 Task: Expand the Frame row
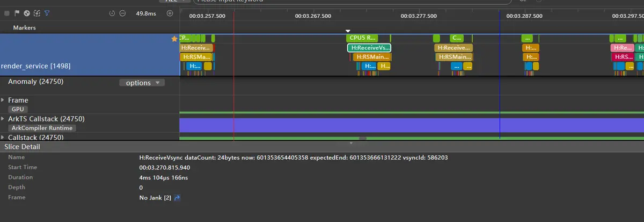[x=3, y=100]
